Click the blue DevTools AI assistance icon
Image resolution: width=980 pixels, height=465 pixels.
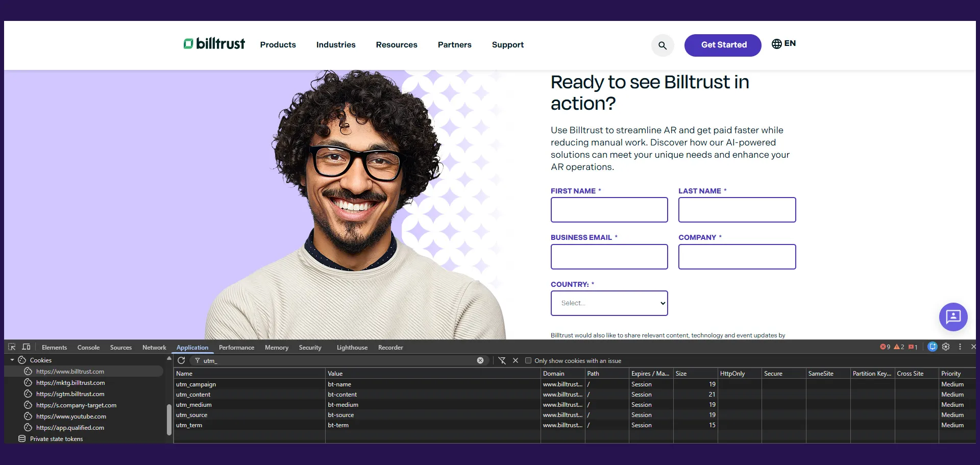click(x=933, y=347)
